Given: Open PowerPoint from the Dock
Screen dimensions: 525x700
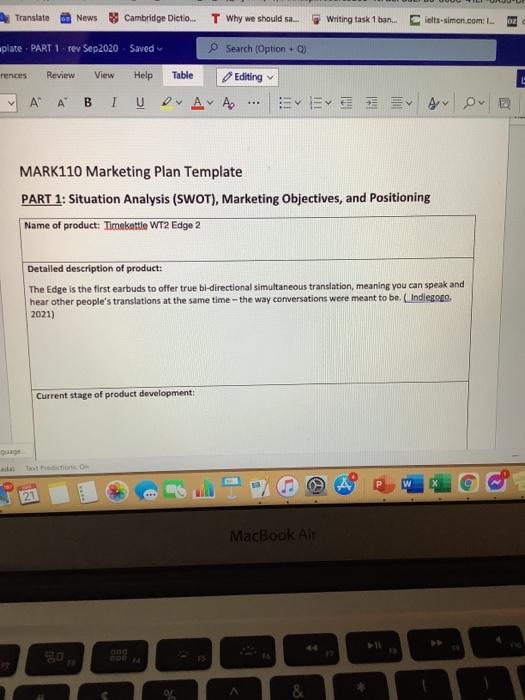Looking at the screenshot, I should tap(383, 484).
